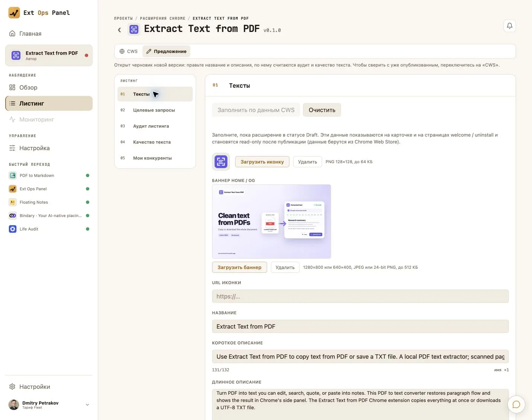This screenshot has width=532, height=420.
Task: Open the Качество текста step
Action: tap(155, 142)
